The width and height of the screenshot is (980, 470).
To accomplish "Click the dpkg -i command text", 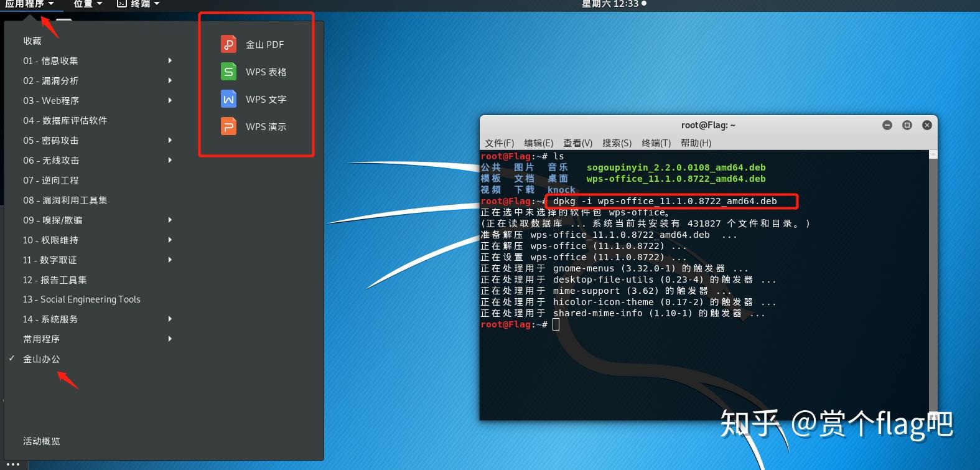I will (x=665, y=201).
